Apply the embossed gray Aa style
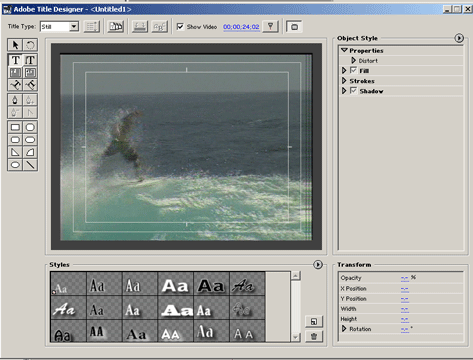This screenshot has height=360, width=473. [x=247, y=308]
